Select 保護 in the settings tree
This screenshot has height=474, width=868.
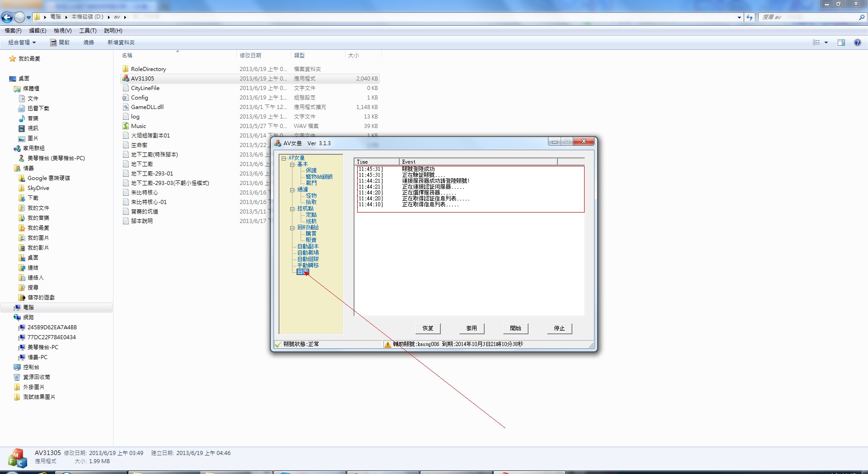(x=311, y=171)
